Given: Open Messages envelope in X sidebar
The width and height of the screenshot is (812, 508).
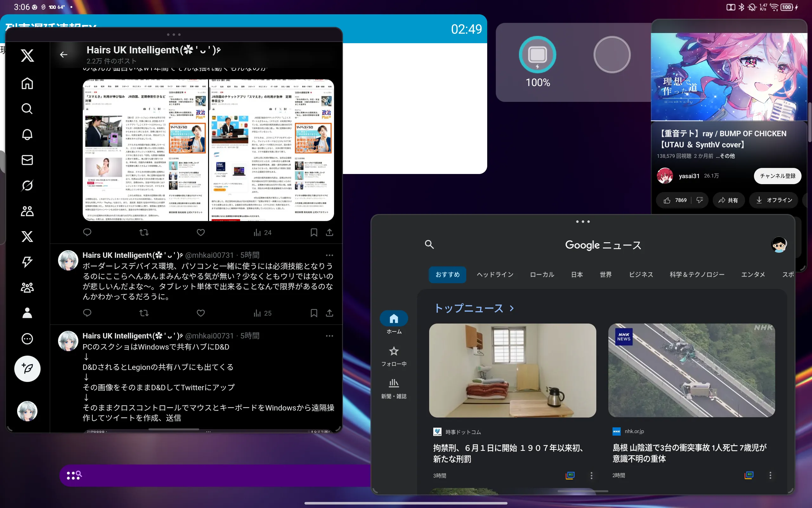Looking at the screenshot, I should pos(27,160).
